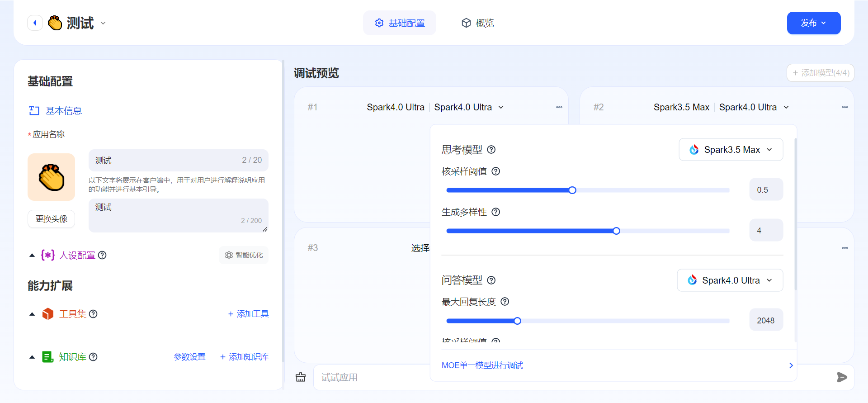Image resolution: width=868 pixels, height=403 pixels.
Task: Click the send message paper plane icon
Action: (x=842, y=377)
